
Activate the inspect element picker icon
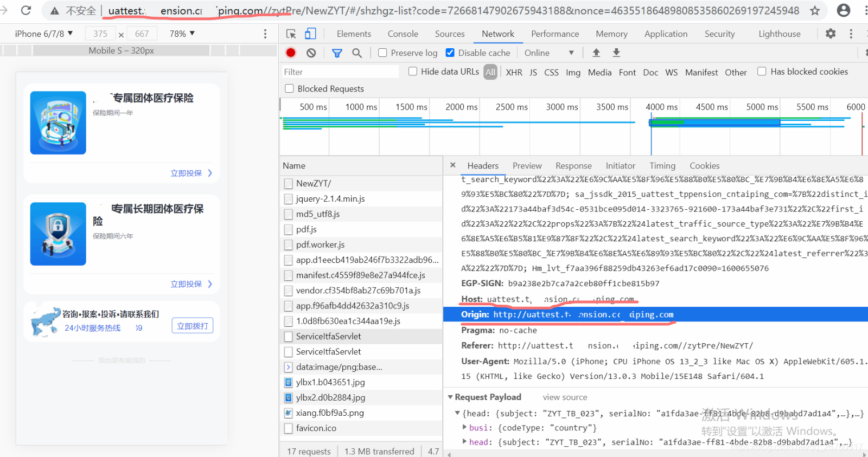click(x=291, y=34)
